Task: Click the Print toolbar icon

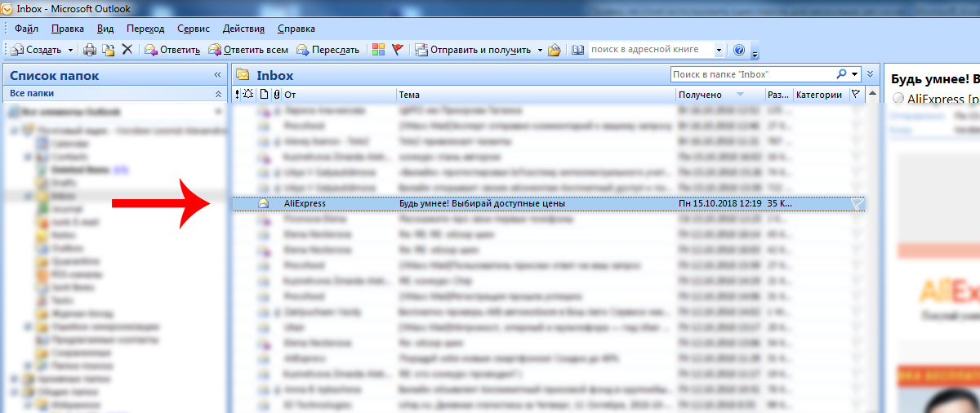Action: coord(90,50)
